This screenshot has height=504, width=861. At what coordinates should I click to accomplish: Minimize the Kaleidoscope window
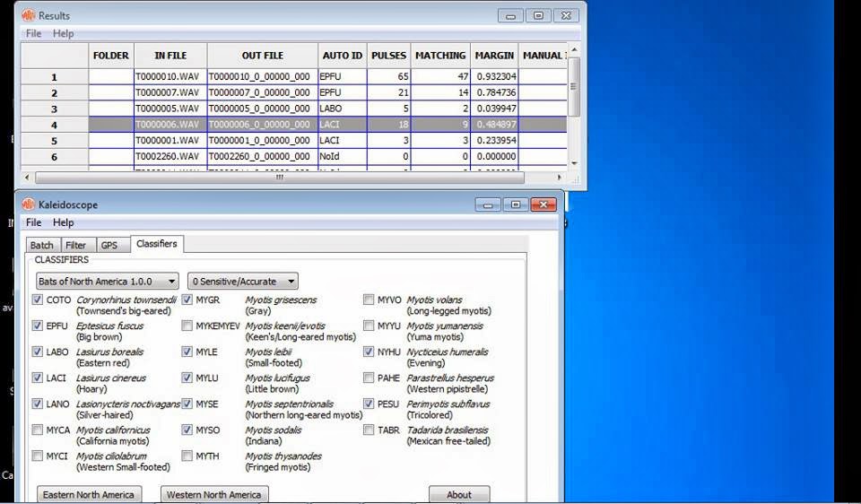tap(488, 204)
